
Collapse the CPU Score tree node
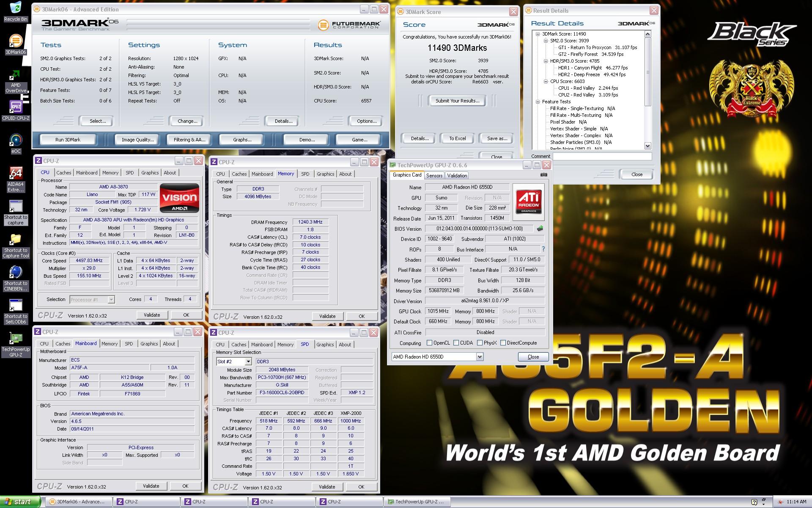pos(546,81)
